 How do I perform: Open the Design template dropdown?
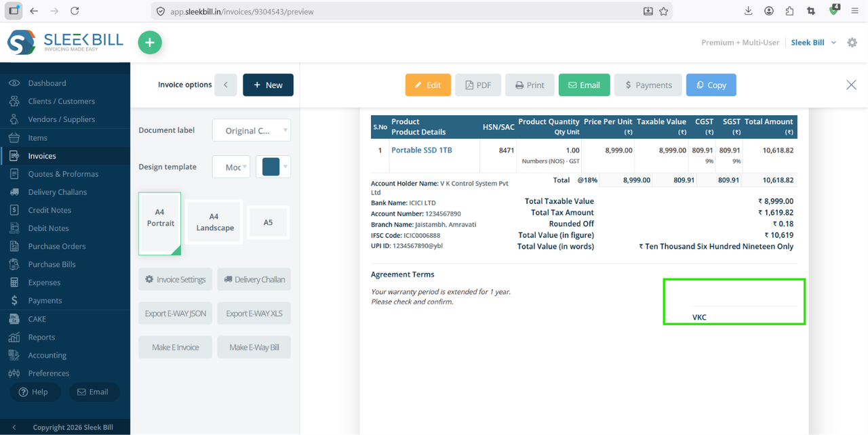tap(231, 167)
